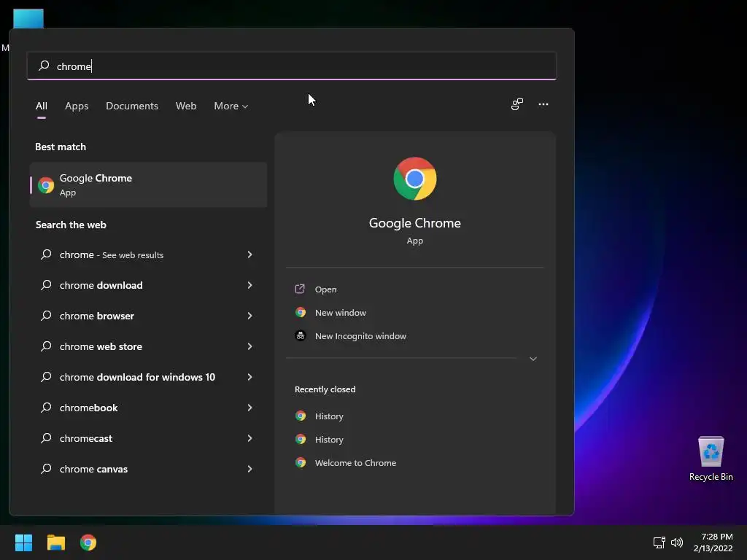This screenshot has height=560, width=747.
Task: Open the three-dot options menu
Action: pos(543,104)
